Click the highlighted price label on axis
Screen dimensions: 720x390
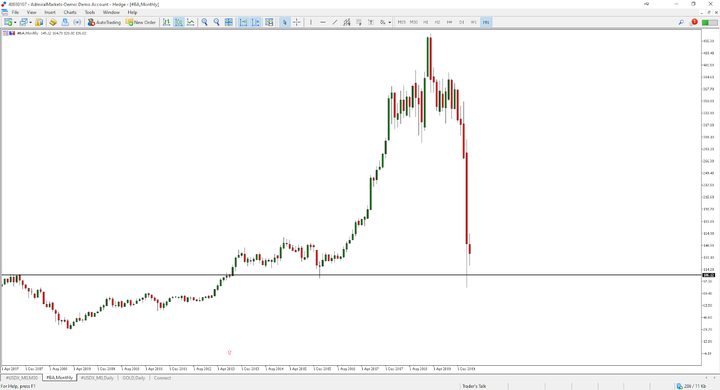(709, 275)
